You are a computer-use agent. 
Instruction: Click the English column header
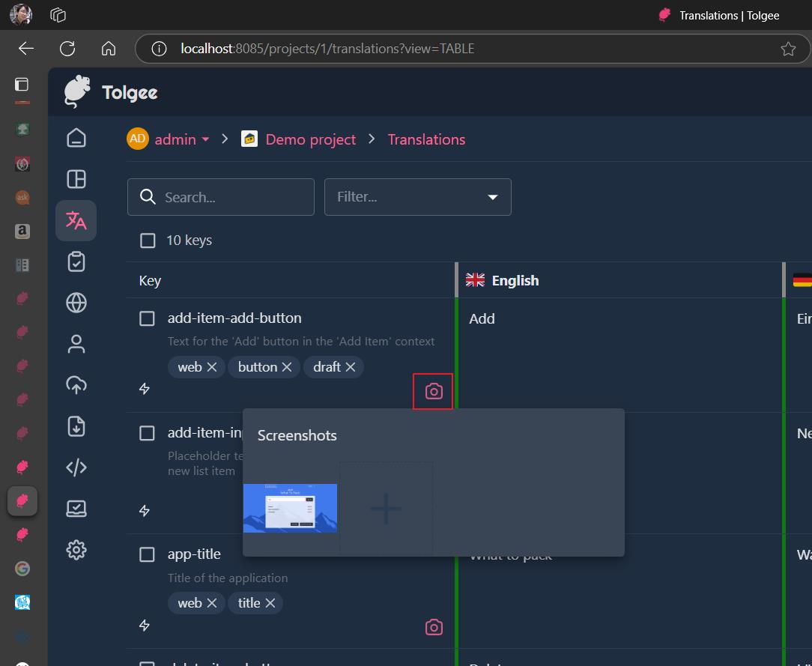[620, 280]
